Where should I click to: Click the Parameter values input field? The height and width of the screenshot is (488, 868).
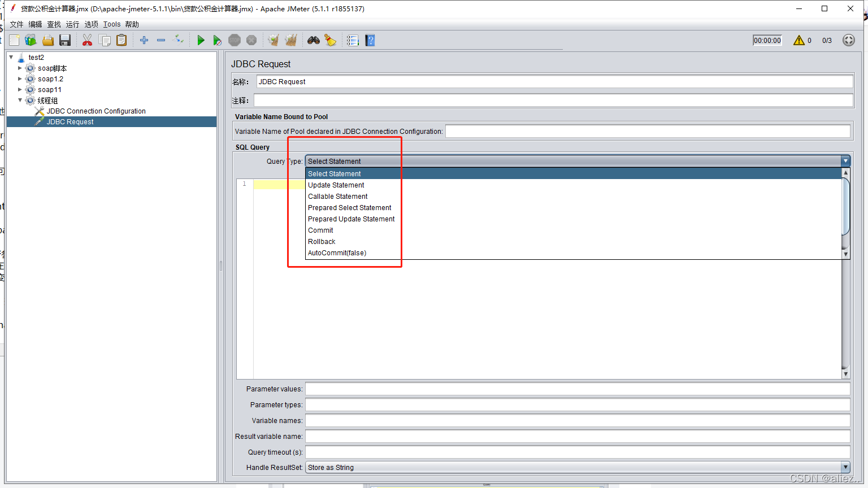(x=578, y=389)
